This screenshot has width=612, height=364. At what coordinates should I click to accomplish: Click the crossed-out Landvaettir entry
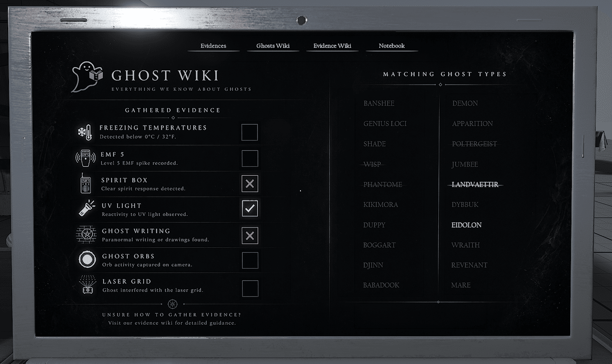[475, 184]
